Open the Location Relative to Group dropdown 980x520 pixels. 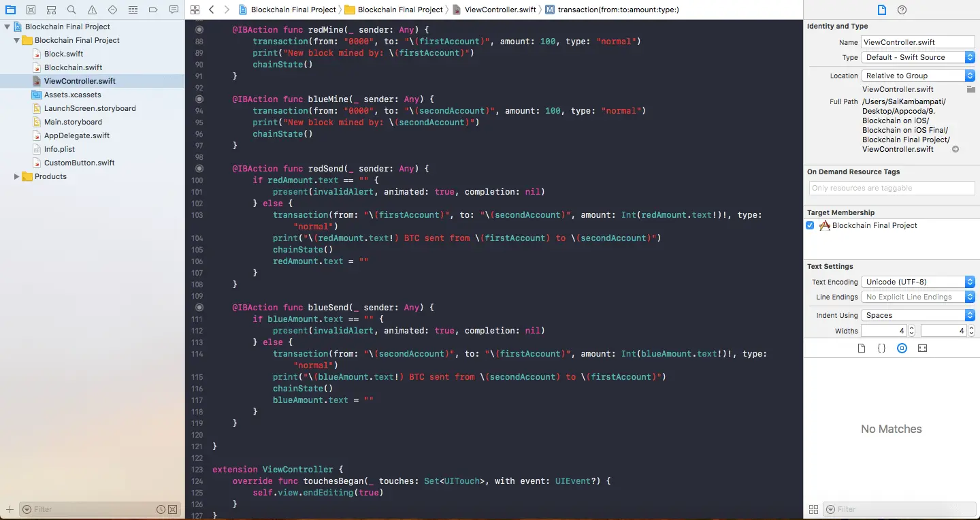click(918, 76)
